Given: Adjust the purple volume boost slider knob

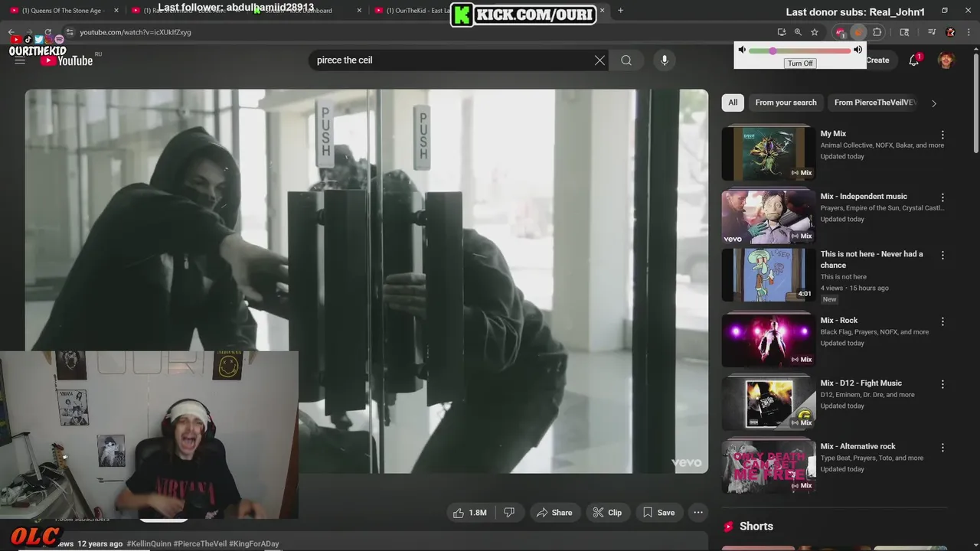Looking at the screenshot, I should coord(773,51).
